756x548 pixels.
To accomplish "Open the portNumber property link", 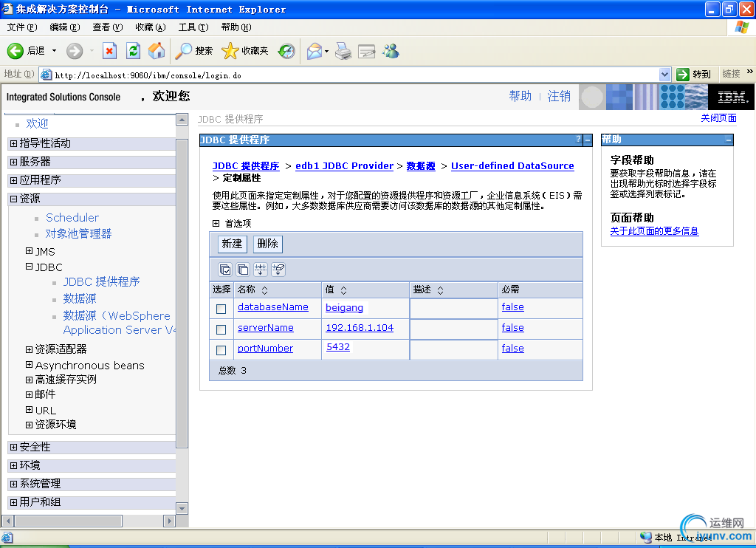I will click(x=265, y=349).
